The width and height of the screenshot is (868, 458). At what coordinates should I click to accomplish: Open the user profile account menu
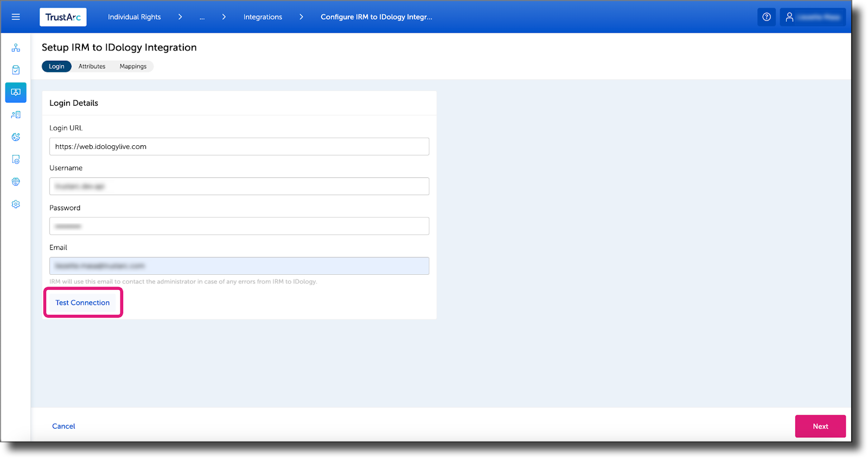pos(813,17)
